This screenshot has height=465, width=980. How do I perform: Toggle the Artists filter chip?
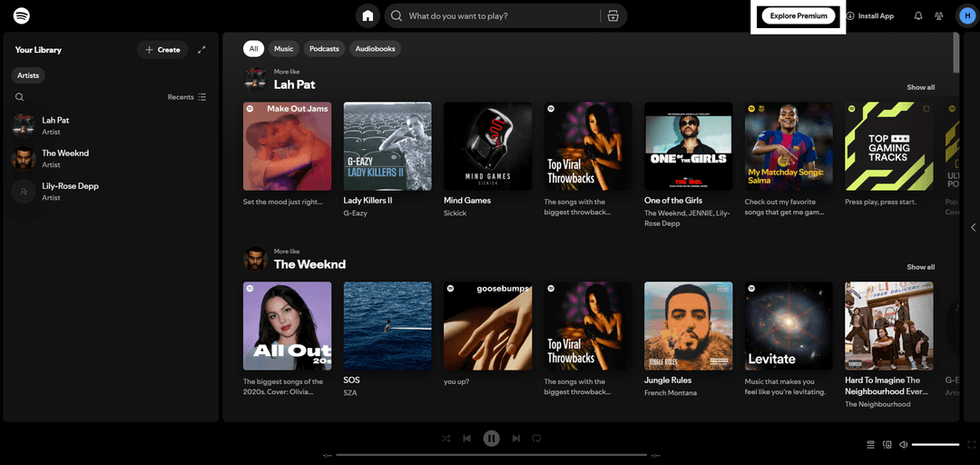pyautogui.click(x=28, y=75)
